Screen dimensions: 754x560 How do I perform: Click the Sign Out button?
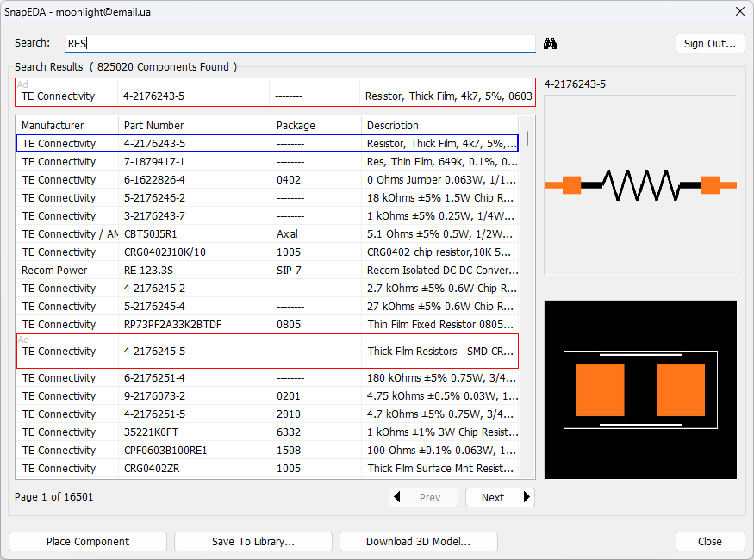pyautogui.click(x=710, y=44)
